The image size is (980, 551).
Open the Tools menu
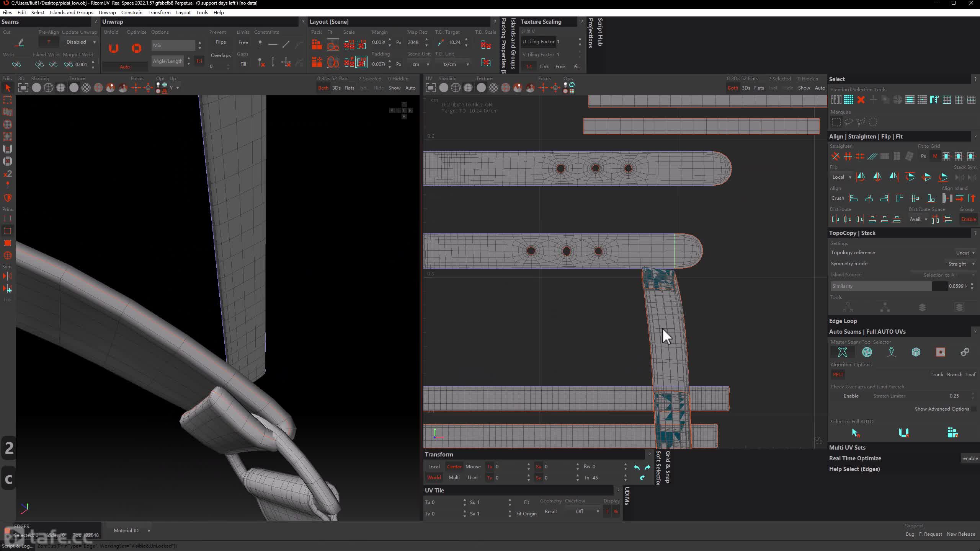[x=202, y=13]
